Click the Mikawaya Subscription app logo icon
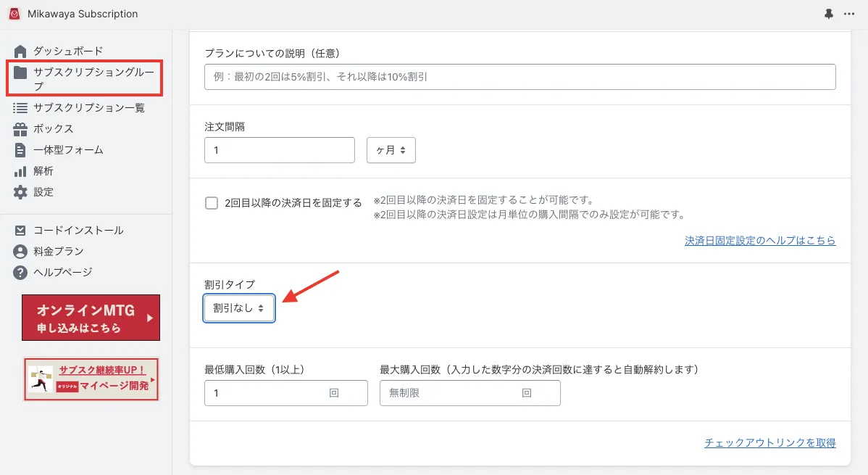 (x=14, y=14)
